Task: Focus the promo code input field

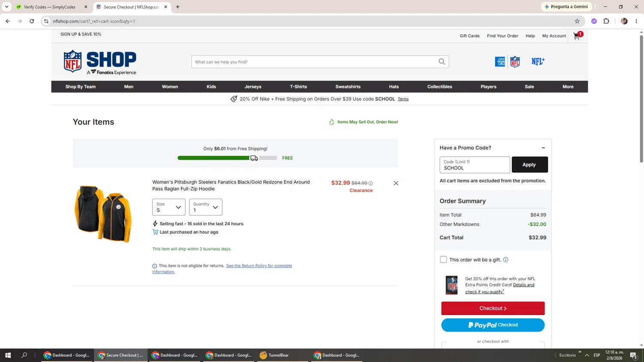Action: click(x=475, y=165)
